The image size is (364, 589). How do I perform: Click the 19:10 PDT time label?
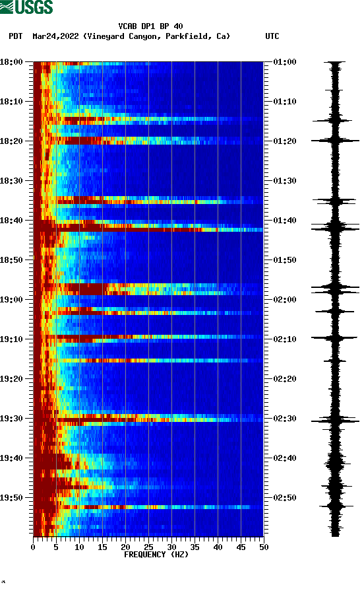[11, 339]
